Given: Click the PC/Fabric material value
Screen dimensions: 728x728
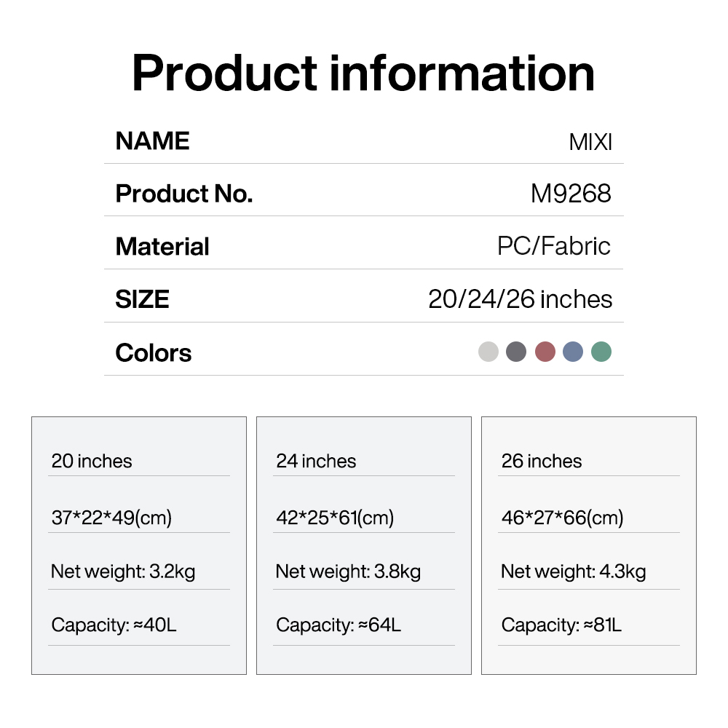Looking at the screenshot, I should click(553, 246).
